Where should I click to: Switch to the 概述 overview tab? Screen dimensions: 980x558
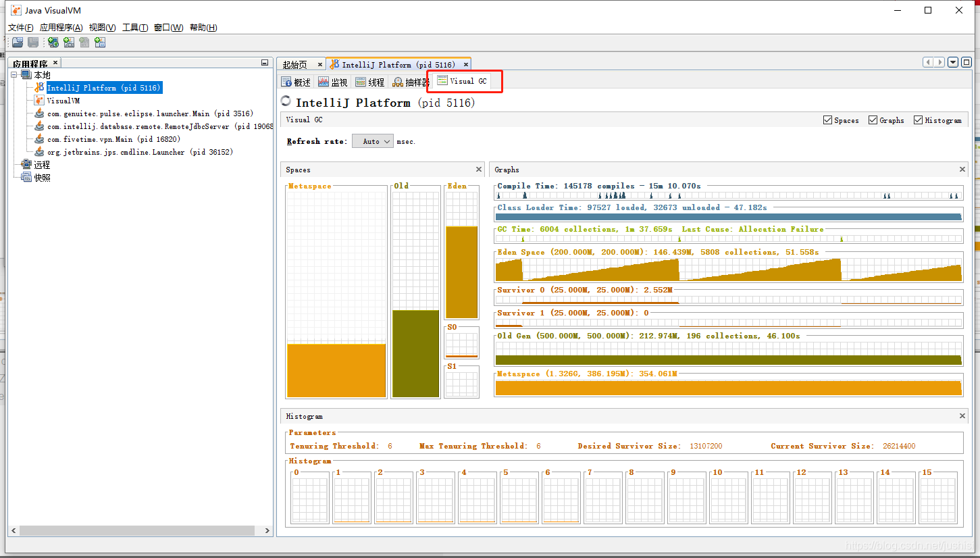(296, 82)
